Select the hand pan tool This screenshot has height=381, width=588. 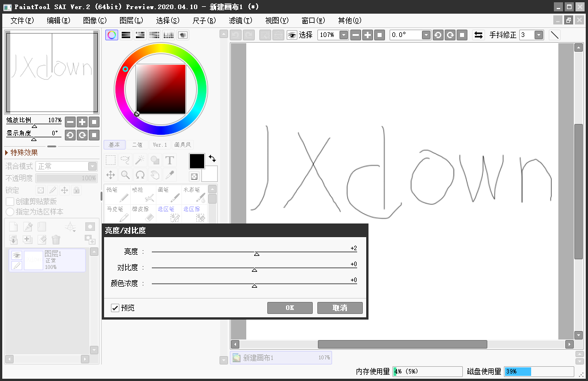click(155, 175)
